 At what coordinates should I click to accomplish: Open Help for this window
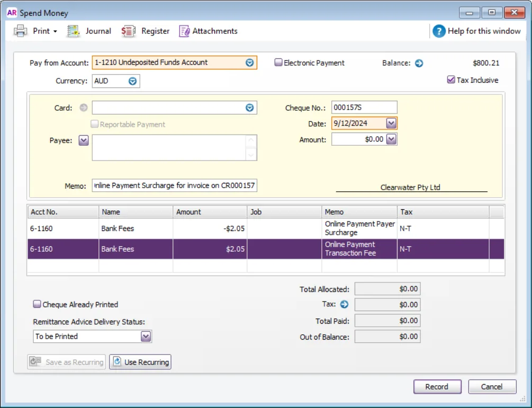[x=477, y=31]
